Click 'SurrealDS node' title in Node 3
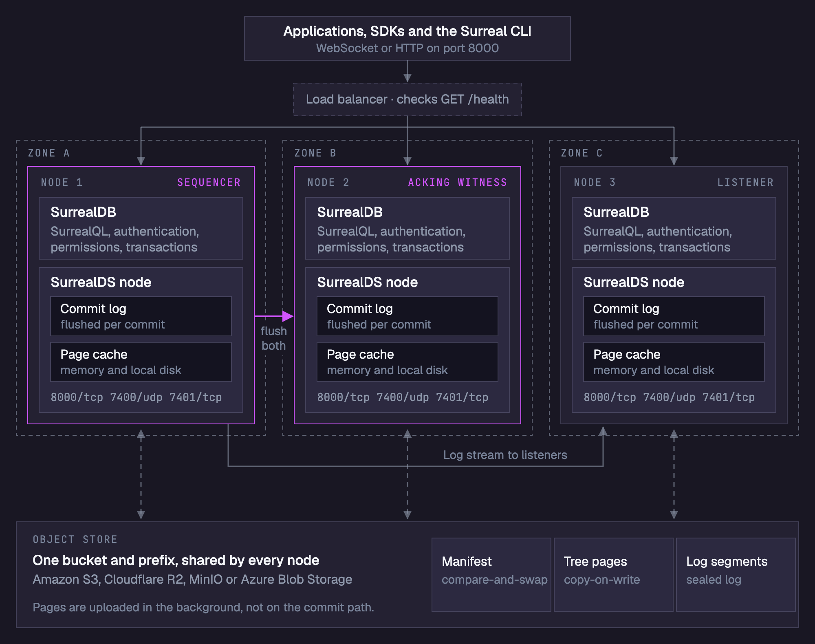The width and height of the screenshot is (815, 644). [634, 282]
